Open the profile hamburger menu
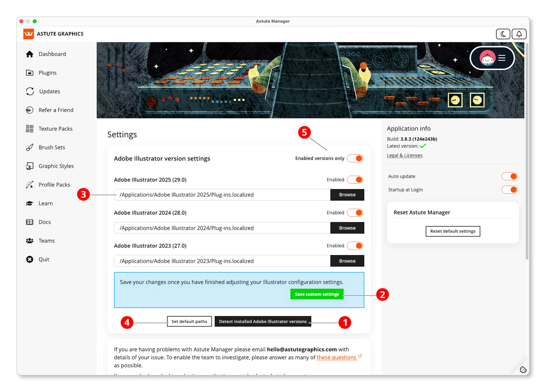The height and width of the screenshot is (392, 546). (502, 58)
